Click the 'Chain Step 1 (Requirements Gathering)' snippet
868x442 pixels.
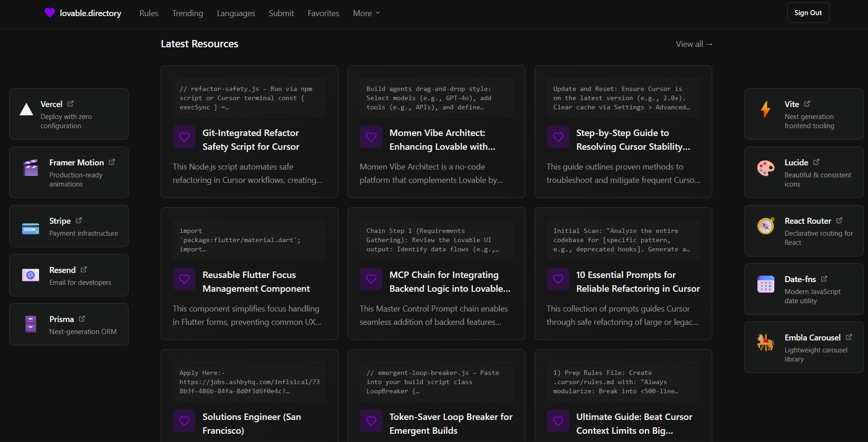click(x=436, y=240)
